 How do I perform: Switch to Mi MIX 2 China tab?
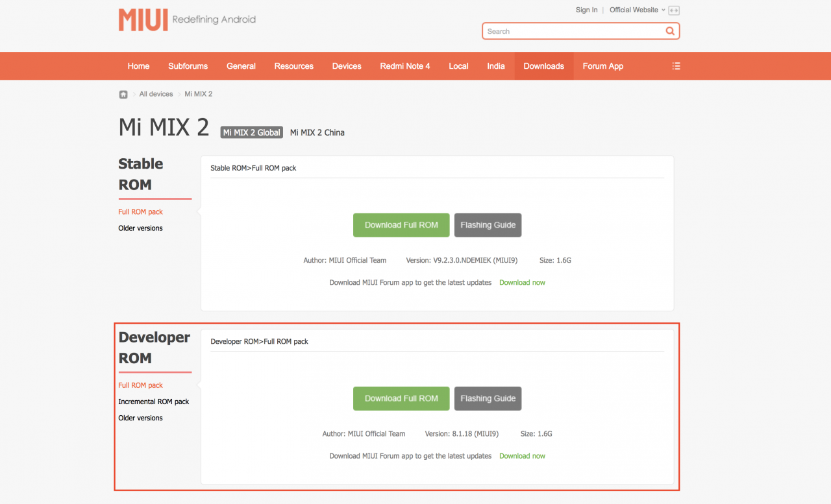tap(317, 132)
